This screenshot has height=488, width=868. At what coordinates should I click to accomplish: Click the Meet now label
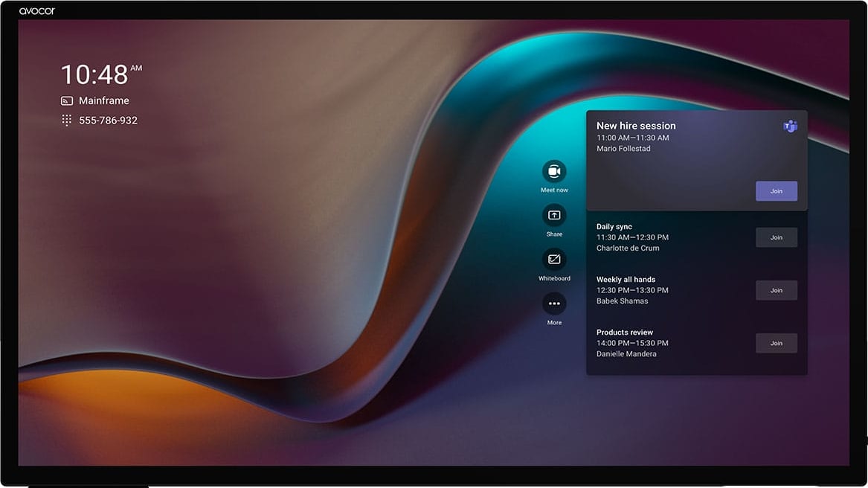(x=554, y=190)
